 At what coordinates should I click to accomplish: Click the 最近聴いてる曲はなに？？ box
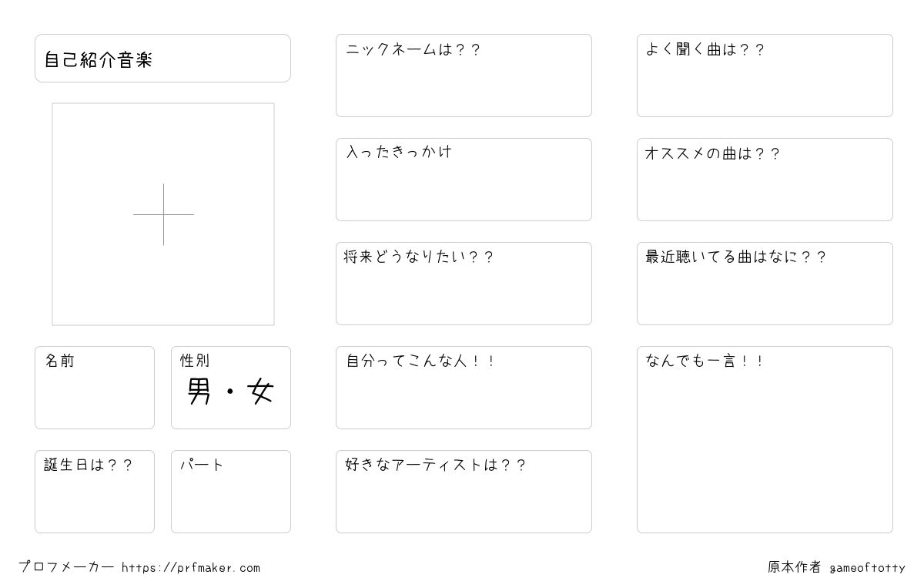[765, 284]
